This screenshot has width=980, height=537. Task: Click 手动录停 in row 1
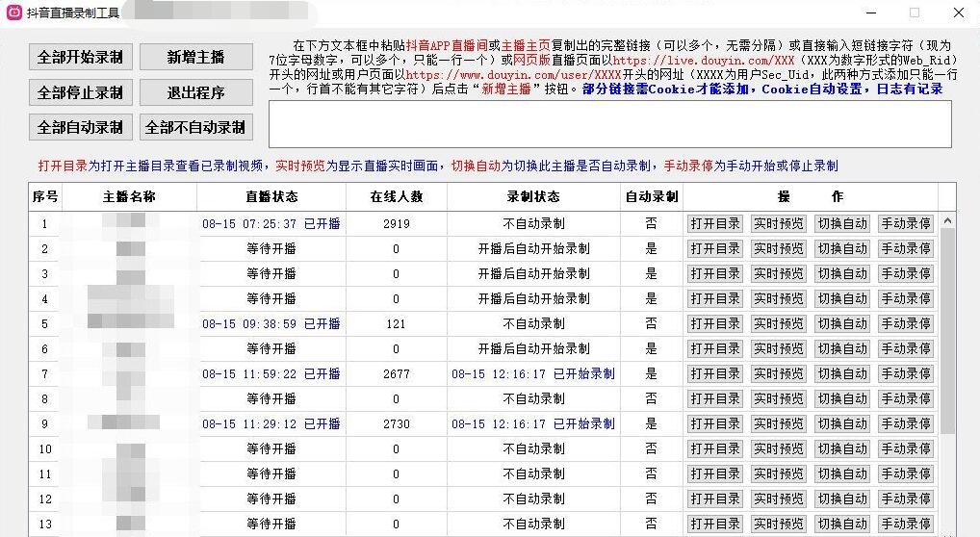coord(906,224)
